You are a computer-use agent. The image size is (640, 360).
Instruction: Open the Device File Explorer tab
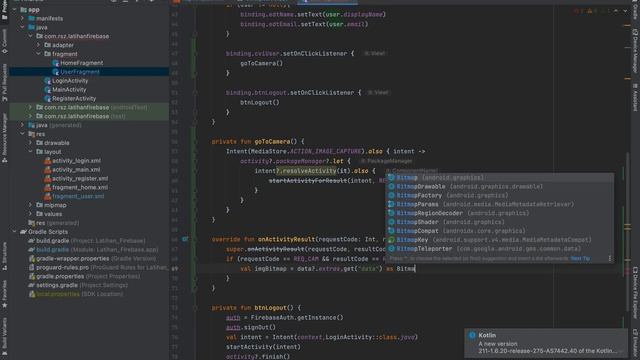tap(635, 293)
